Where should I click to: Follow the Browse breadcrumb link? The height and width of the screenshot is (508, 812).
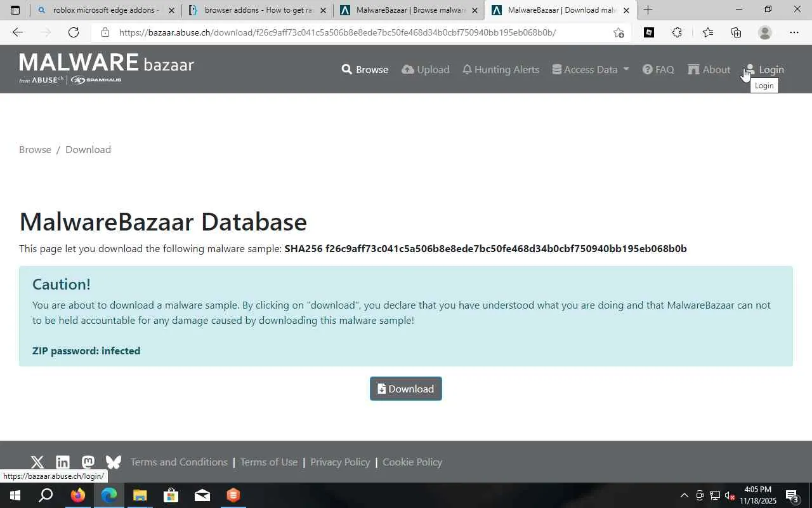tap(35, 149)
